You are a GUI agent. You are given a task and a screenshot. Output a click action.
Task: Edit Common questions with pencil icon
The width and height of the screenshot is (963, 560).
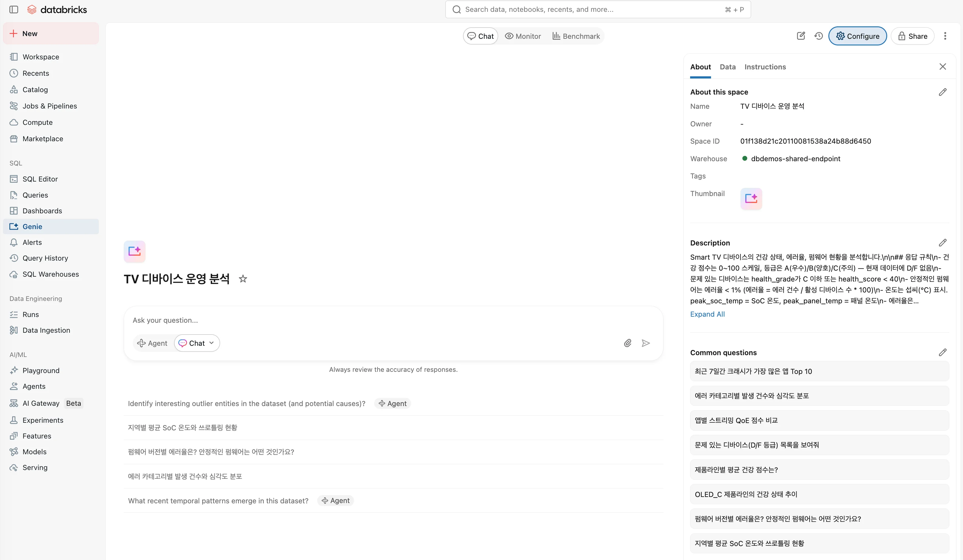tap(943, 353)
